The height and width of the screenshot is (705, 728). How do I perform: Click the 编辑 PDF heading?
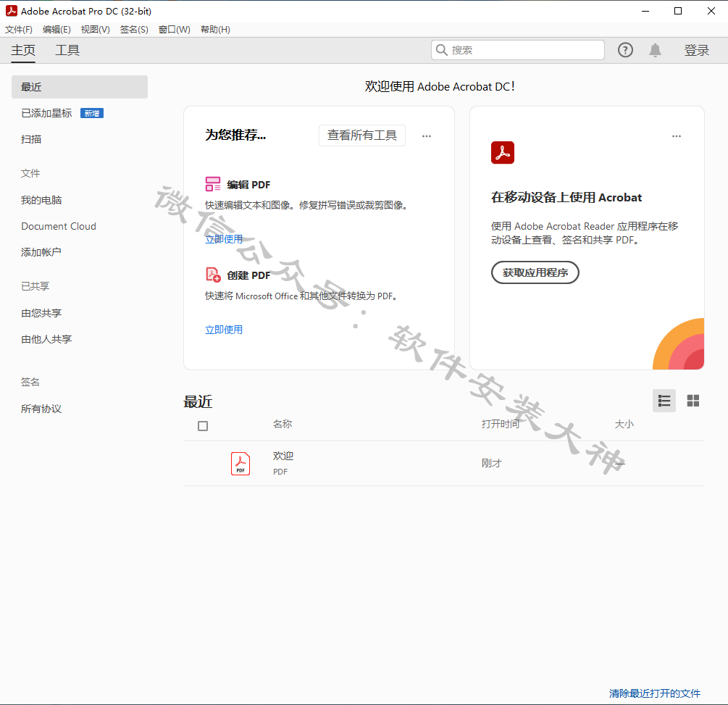(248, 184)
